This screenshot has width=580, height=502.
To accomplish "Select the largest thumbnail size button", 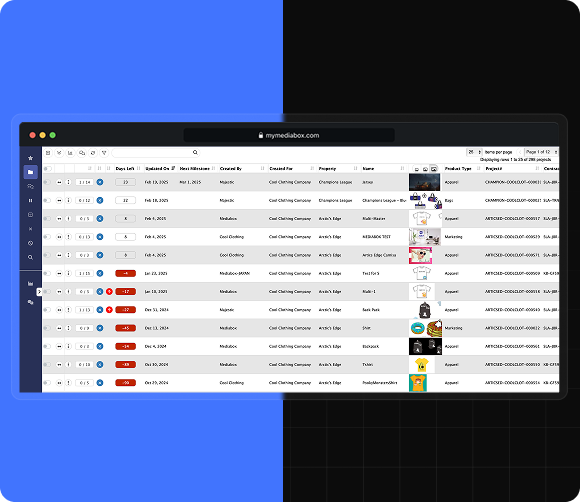I will pyautogui.click(x=434, y=169).
